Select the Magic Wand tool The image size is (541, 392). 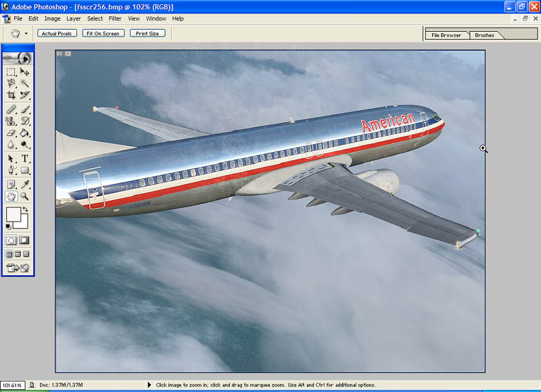point(25,83)
